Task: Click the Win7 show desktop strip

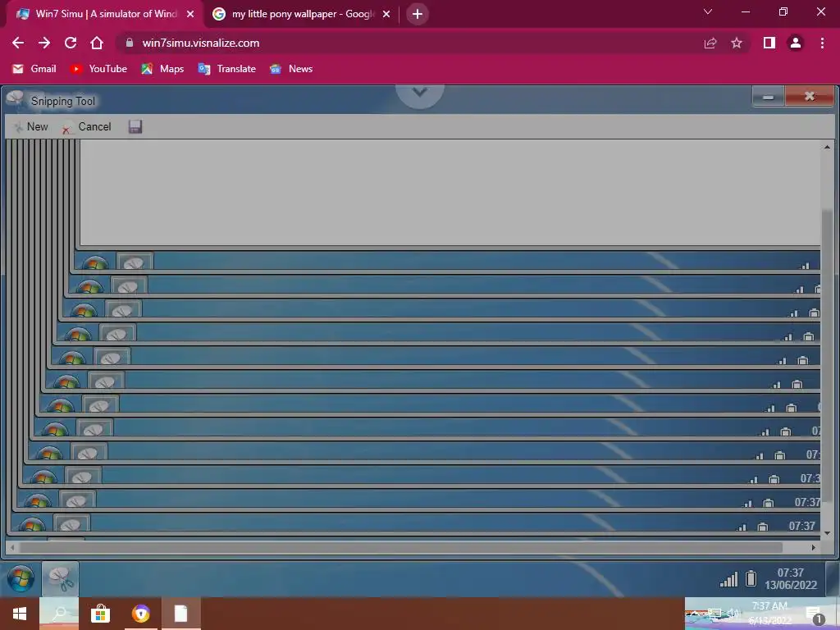Action: coord(833,579)
